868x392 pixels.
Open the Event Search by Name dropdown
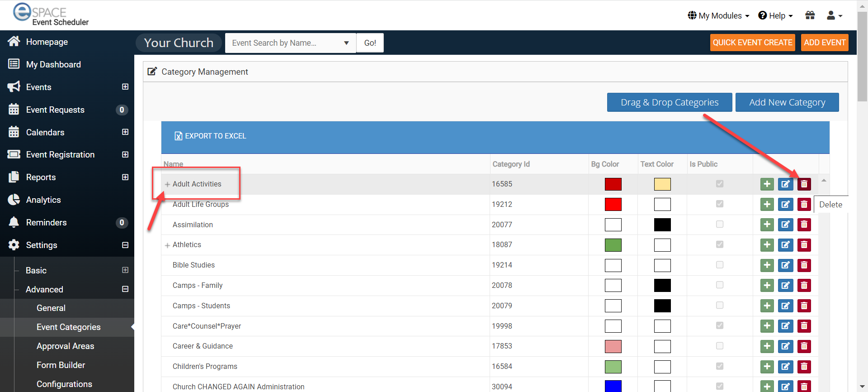[346, 43]
